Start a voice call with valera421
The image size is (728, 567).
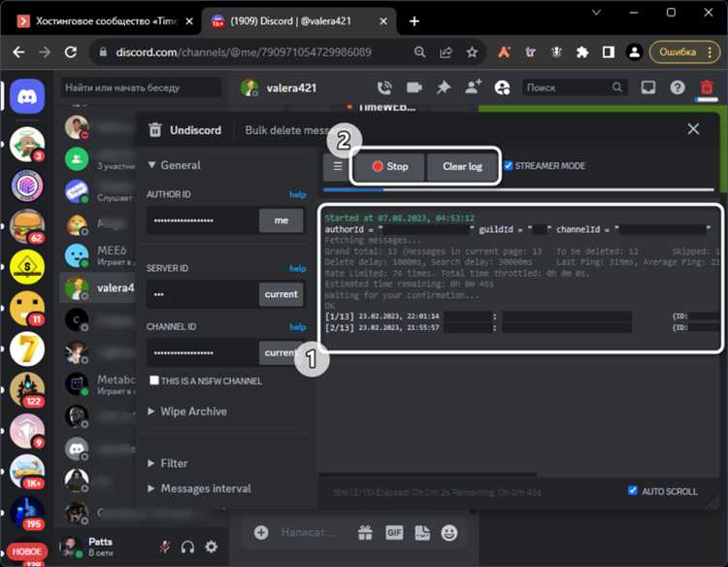point(384,87)
